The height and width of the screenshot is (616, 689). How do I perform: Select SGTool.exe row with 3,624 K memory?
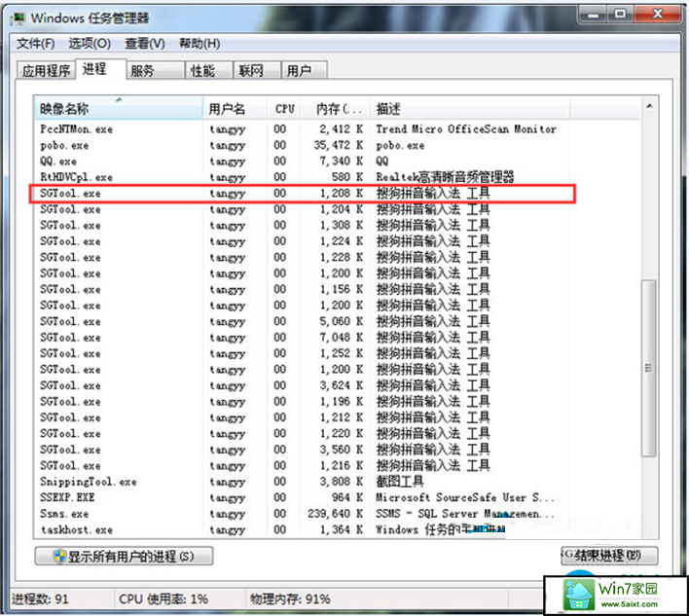[302, 385]
